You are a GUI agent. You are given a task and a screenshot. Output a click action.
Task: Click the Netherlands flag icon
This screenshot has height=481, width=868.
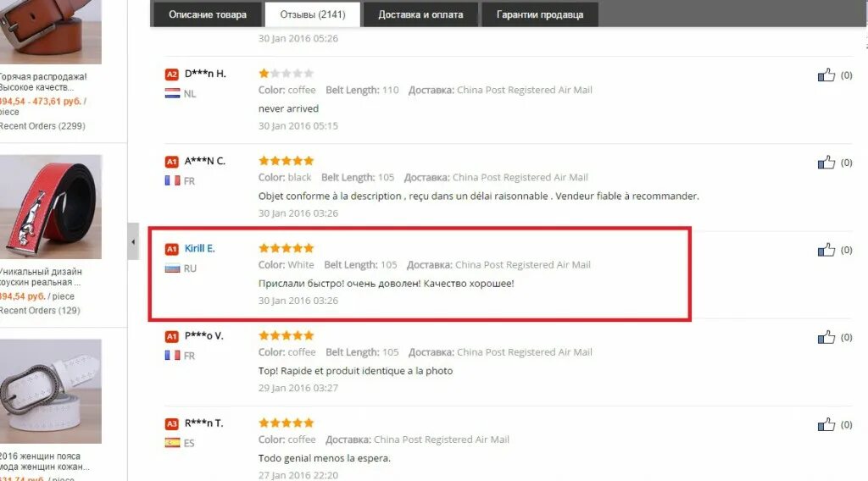[172, 93]
